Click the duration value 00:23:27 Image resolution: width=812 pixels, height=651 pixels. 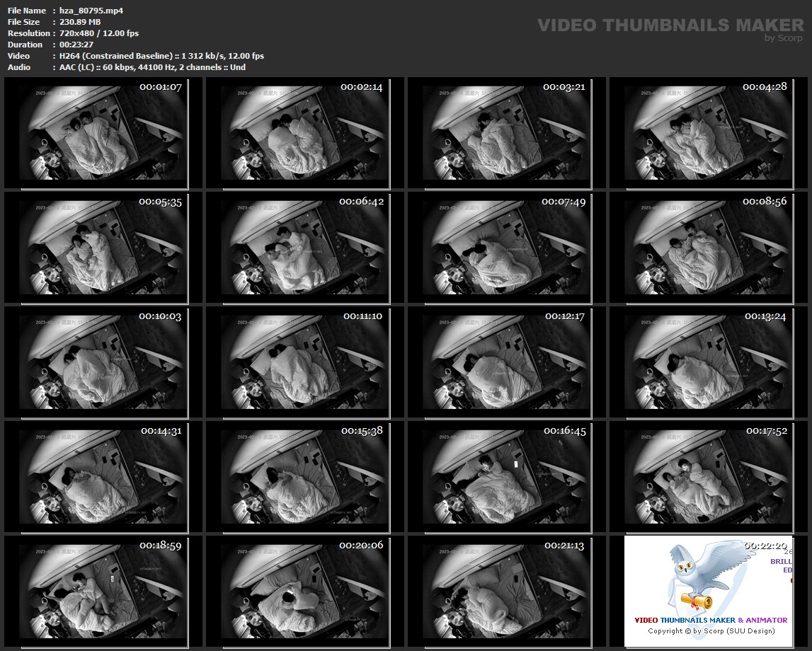pos(76,45)
